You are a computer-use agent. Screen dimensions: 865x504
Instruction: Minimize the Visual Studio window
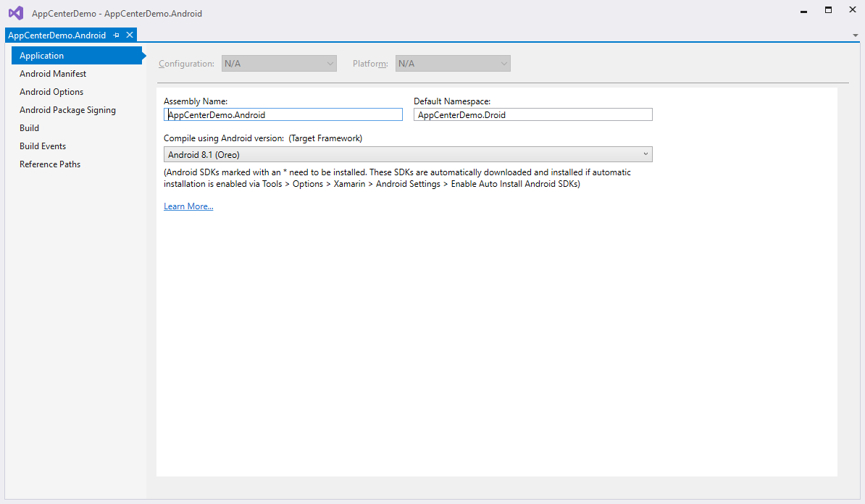pos(803,12)
